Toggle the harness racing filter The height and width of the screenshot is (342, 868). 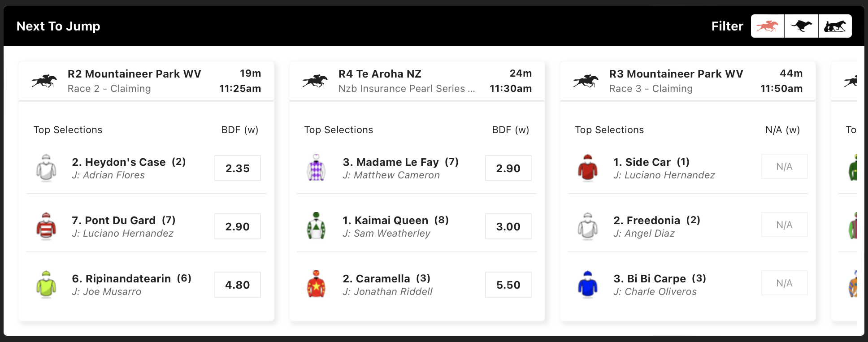pos(835,26)
